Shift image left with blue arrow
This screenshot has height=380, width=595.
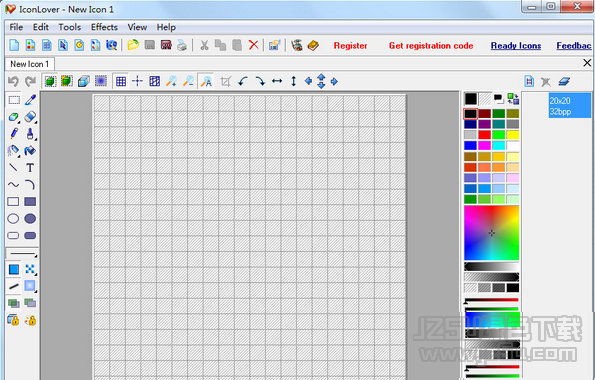[x=308, y=81]
